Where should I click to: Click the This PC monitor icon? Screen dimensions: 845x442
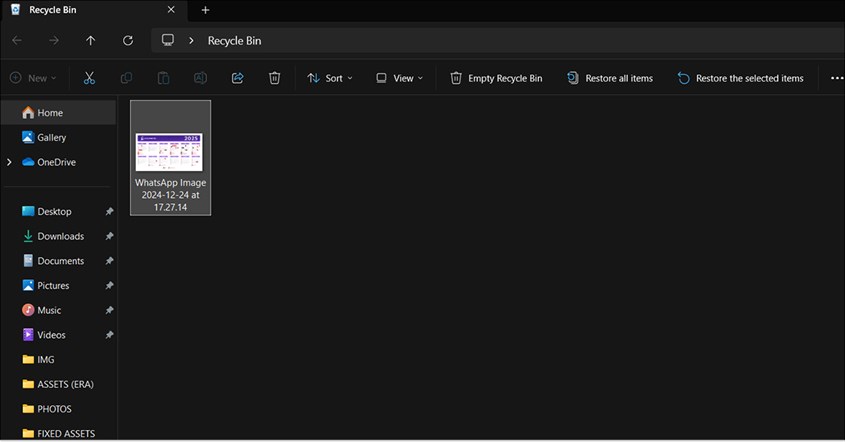tap(168, 40)
